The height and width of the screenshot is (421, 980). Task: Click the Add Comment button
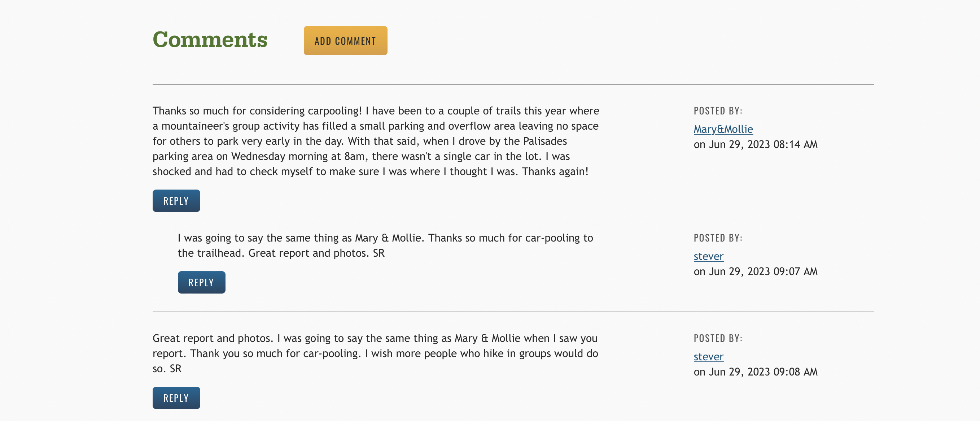[x=345, y=41]
